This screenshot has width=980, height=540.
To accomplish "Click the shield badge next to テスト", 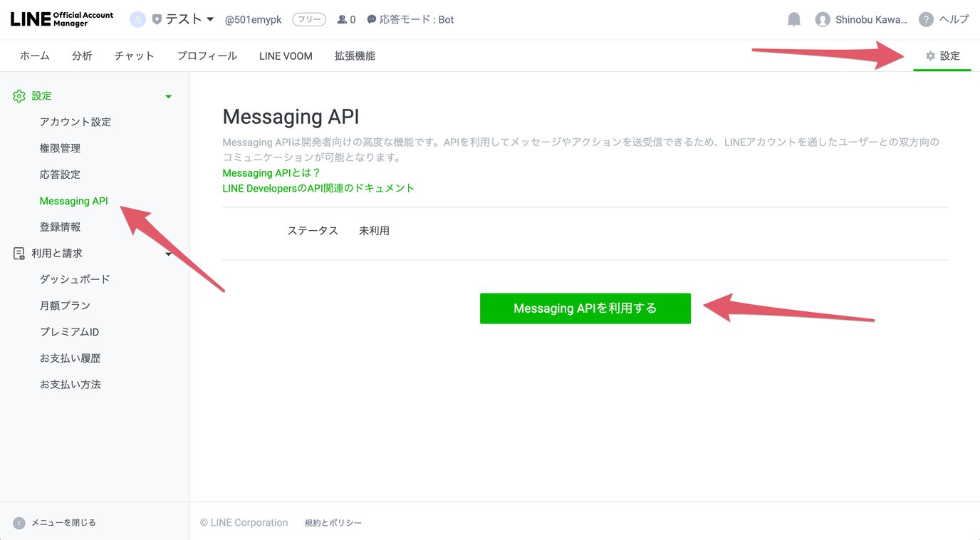I will (x=156, y=19).
